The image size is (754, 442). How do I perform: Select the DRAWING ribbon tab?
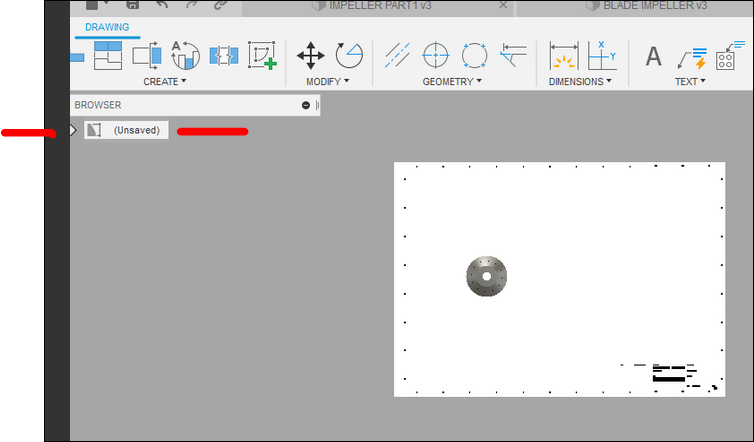pos(107,27)
